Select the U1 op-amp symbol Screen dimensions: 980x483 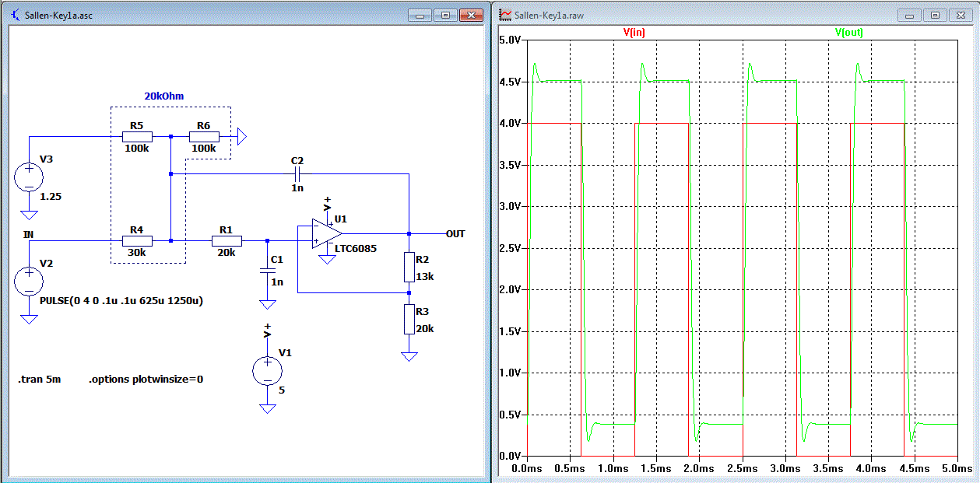tap(327, 233)
